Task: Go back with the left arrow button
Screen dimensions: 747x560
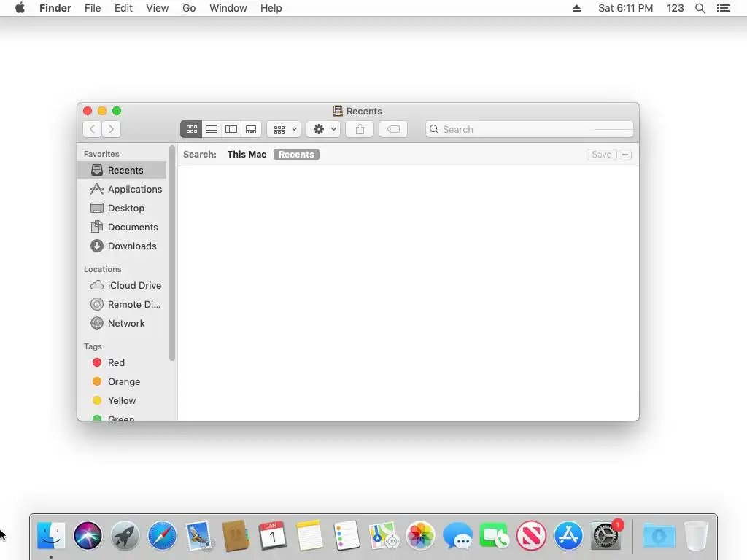Action: pos(93,129)
